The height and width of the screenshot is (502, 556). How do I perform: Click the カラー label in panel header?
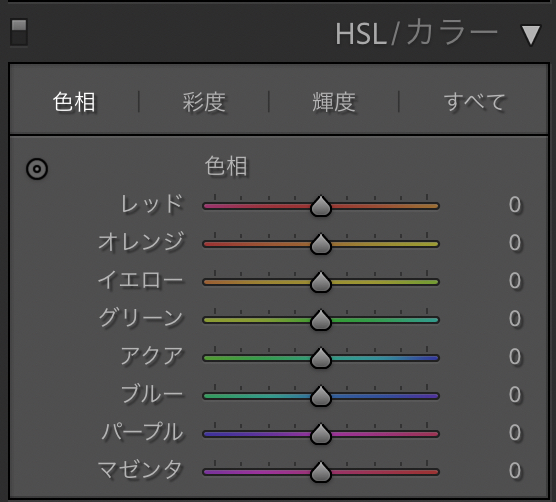[x=452, y=33]
